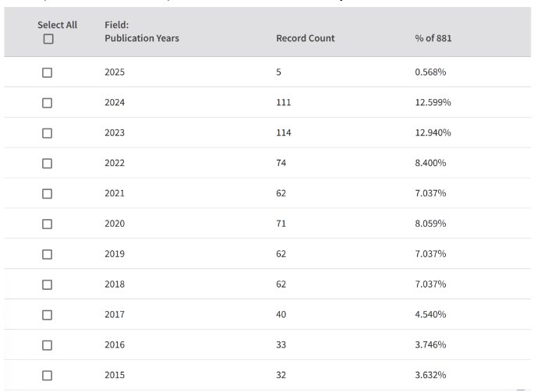This screenshot has width=541, height=392.
Task: Enable the checkbox beside 2023
Action: [48, 133]
